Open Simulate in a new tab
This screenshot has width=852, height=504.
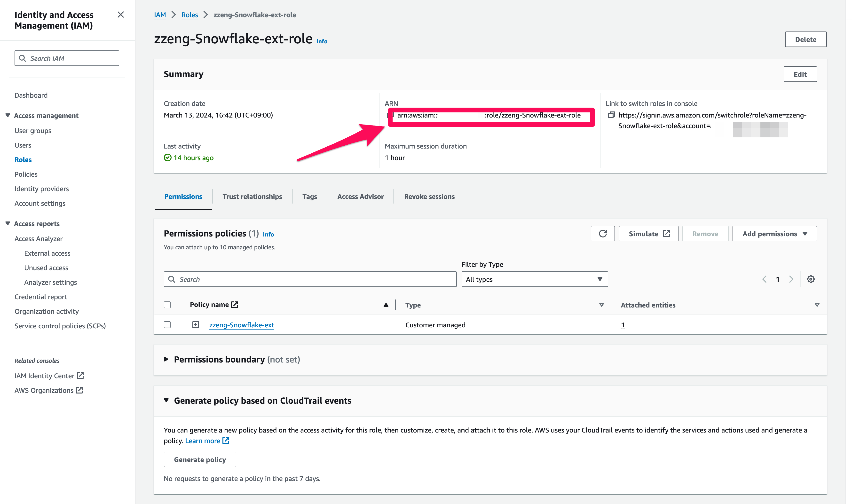click(648, 233)
